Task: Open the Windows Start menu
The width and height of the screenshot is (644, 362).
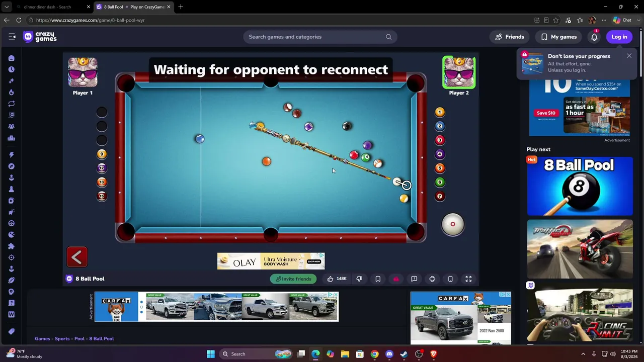Action: [211, 354]
